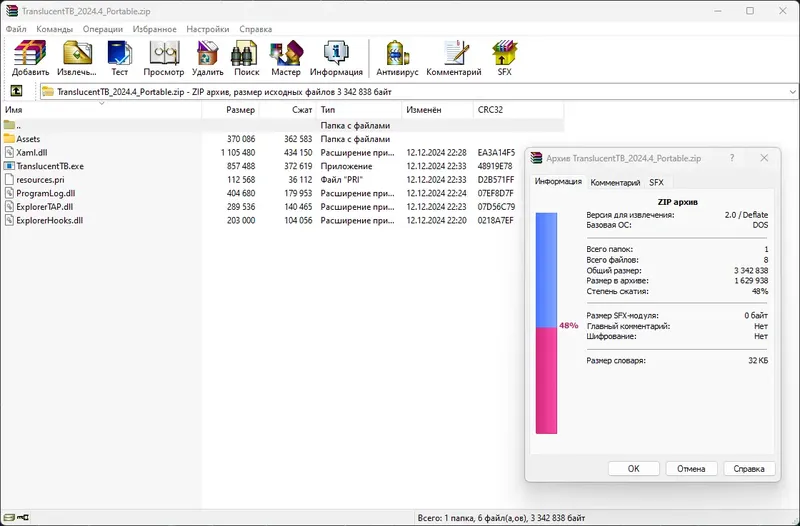Select the TranslucentTB.exe file name
Screen dimensions: 800x526
[x=50, y=166]
